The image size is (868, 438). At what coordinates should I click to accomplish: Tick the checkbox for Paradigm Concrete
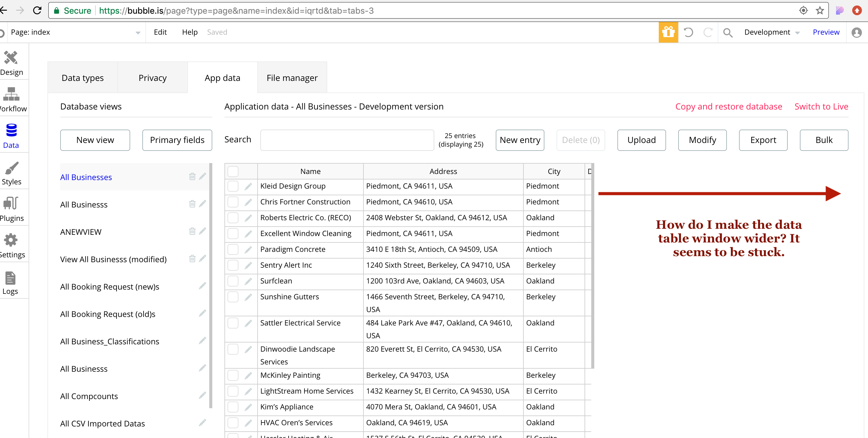233,249
